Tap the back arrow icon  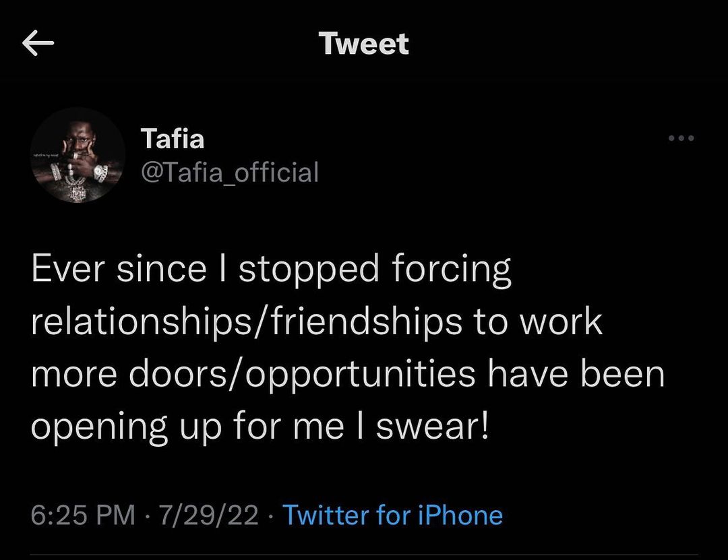[x=38, y=44]
